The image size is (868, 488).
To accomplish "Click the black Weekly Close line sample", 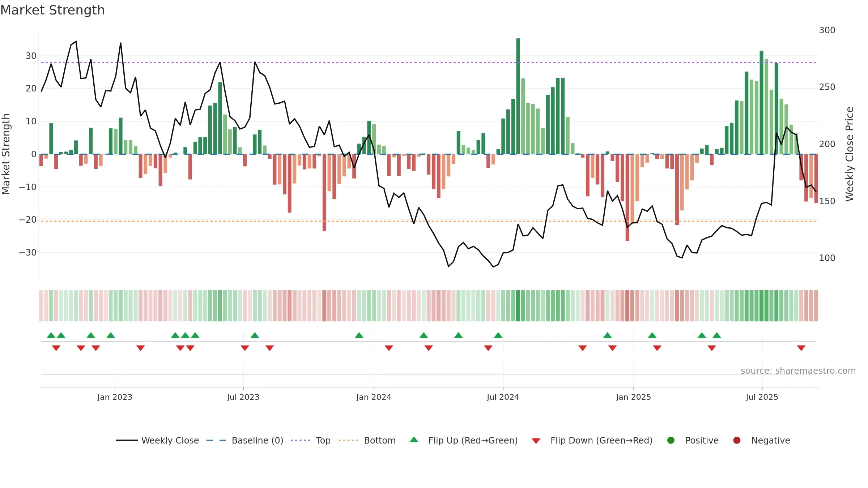I will (127, 440).
